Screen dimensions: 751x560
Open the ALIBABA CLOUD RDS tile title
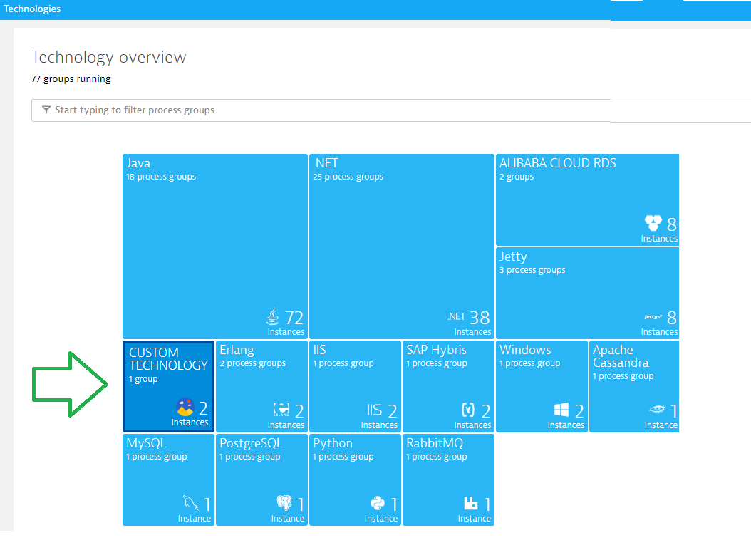point(557,163)
